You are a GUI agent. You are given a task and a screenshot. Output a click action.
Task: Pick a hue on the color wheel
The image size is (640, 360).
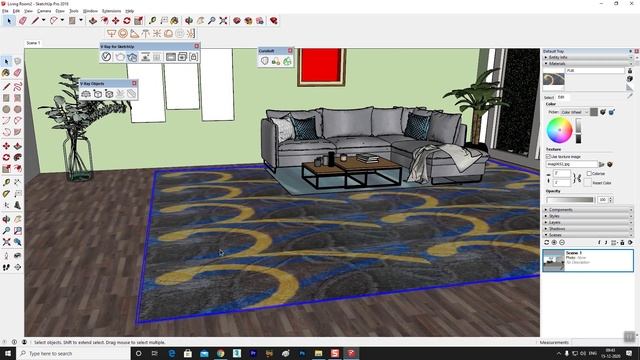560,130
